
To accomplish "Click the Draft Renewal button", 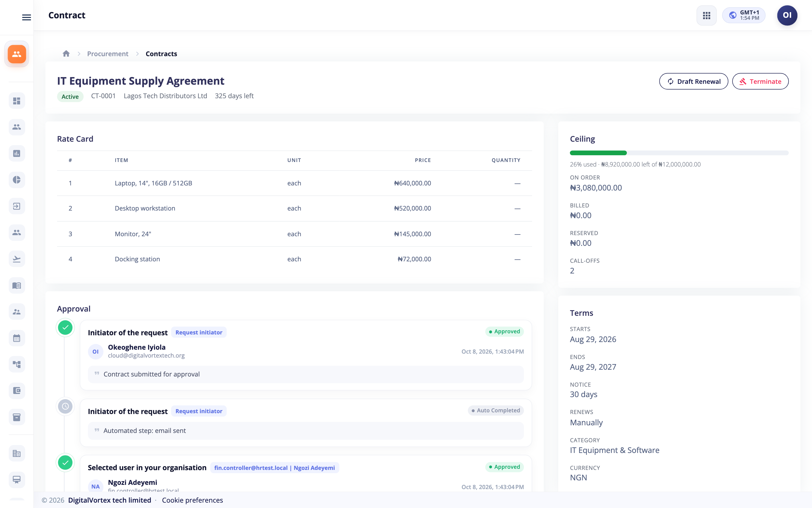I will [x=694, y=81].
